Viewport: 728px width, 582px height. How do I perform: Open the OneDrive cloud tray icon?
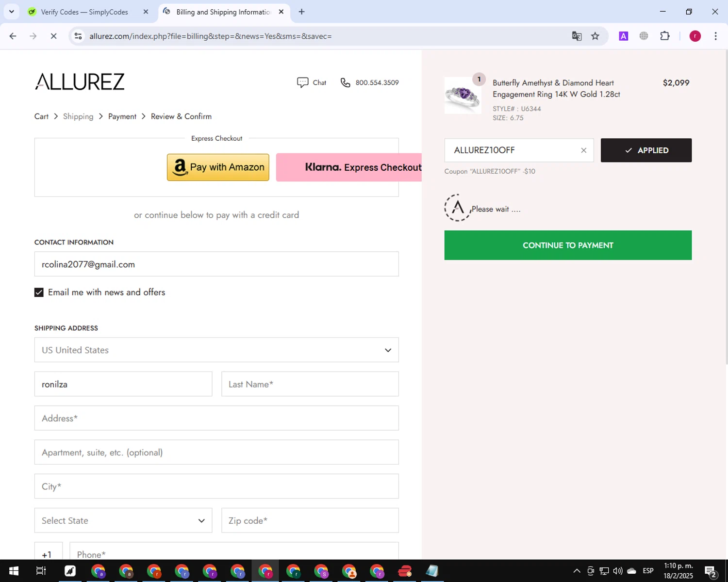tap(631, 571)
